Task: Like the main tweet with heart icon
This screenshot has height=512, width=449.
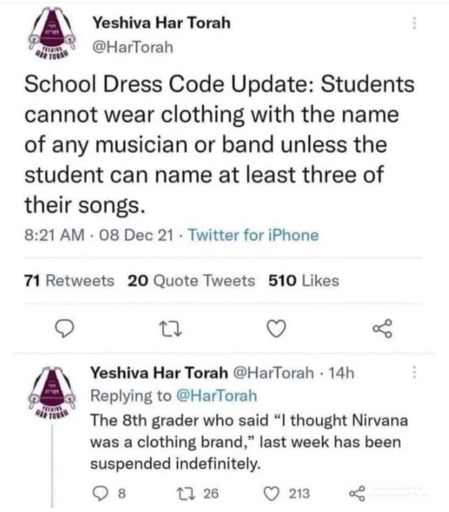Action: tap(277, 328)
